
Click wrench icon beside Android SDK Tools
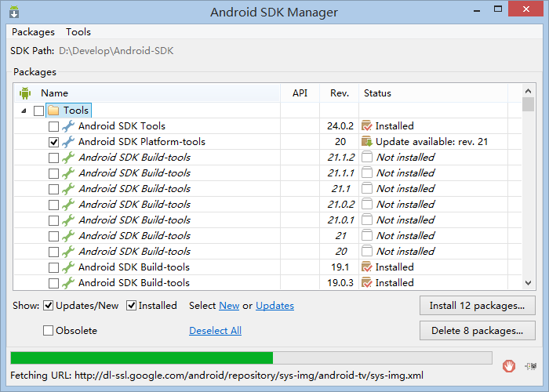click(x=68, y=126)
